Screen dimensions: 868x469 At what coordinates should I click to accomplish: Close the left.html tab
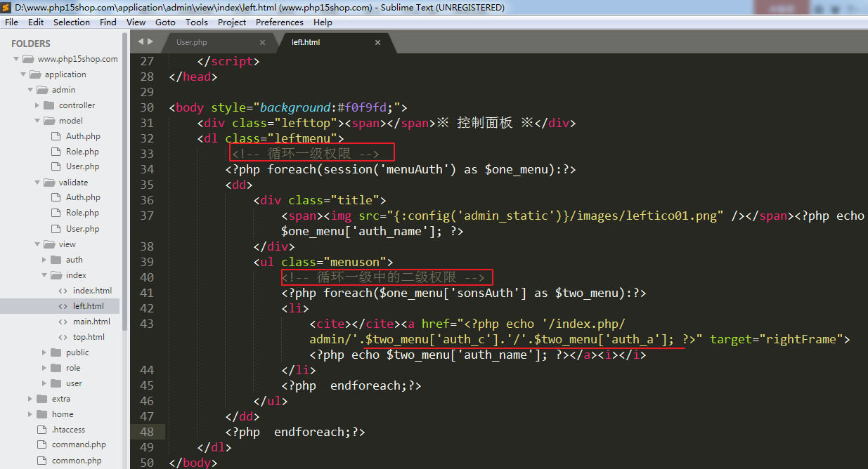(x=377, y=42)
